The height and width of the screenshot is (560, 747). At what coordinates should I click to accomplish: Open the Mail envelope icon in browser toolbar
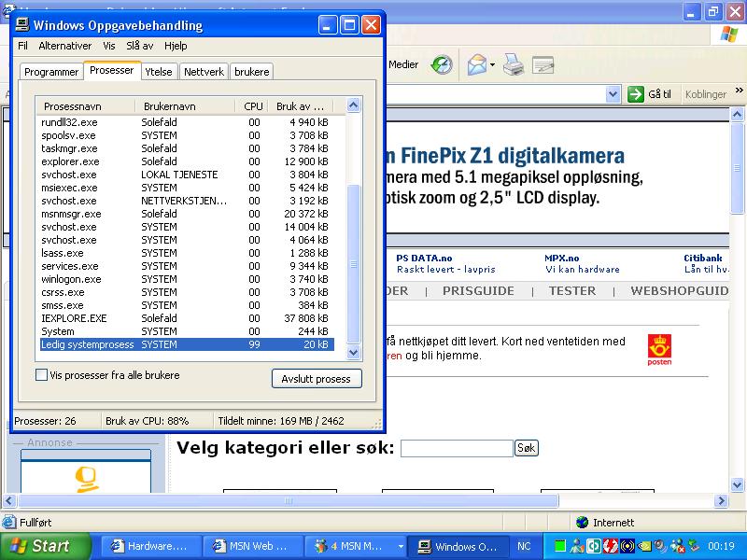477,64
